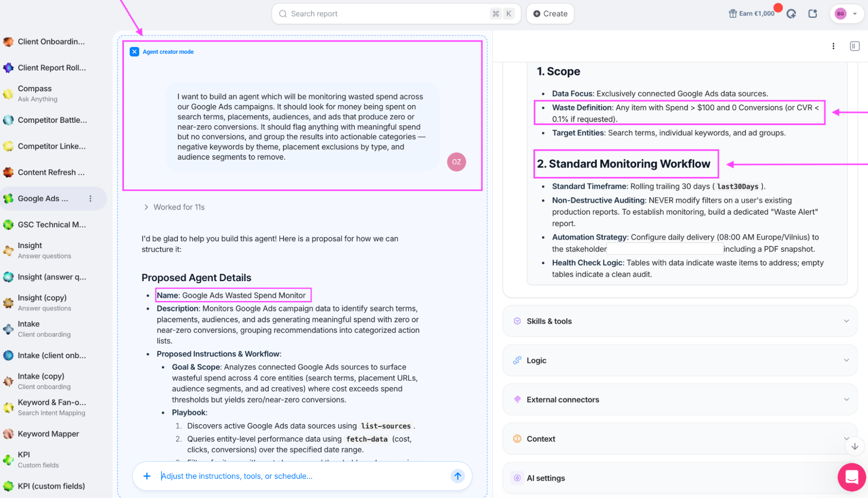Click the plus attach icon in message box
The image size is (868, 498).
[147, 476]
